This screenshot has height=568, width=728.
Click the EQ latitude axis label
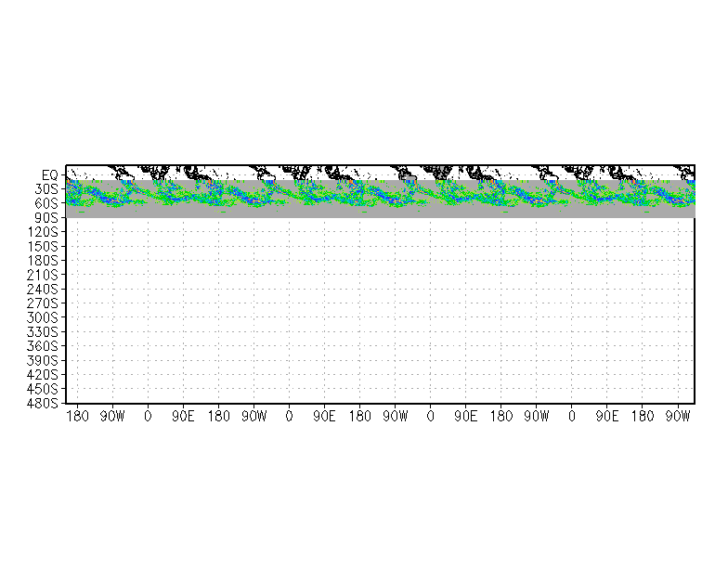tap(50, 175)
